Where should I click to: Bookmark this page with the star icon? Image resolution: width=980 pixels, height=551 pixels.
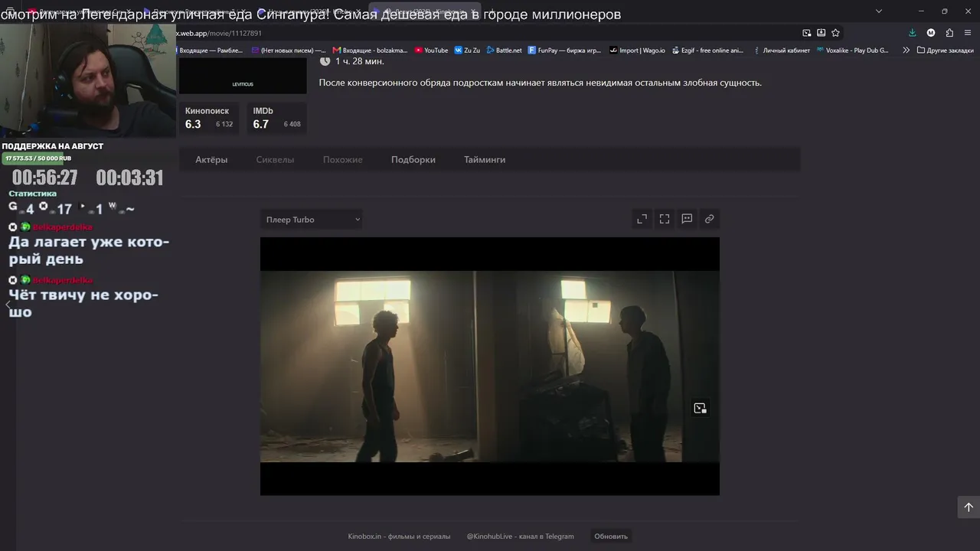[835, 33]
